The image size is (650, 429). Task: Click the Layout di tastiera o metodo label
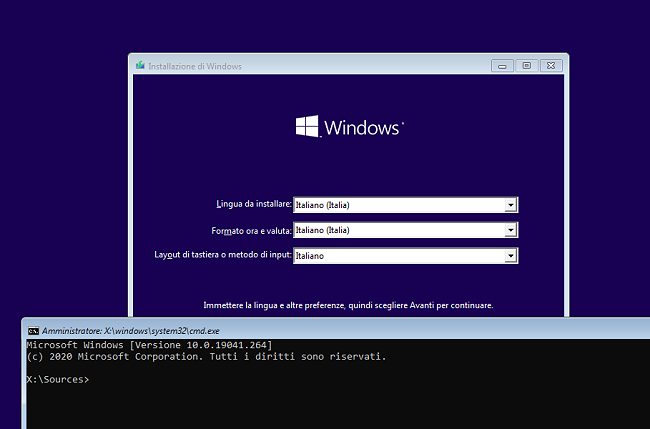click(222, 255)
